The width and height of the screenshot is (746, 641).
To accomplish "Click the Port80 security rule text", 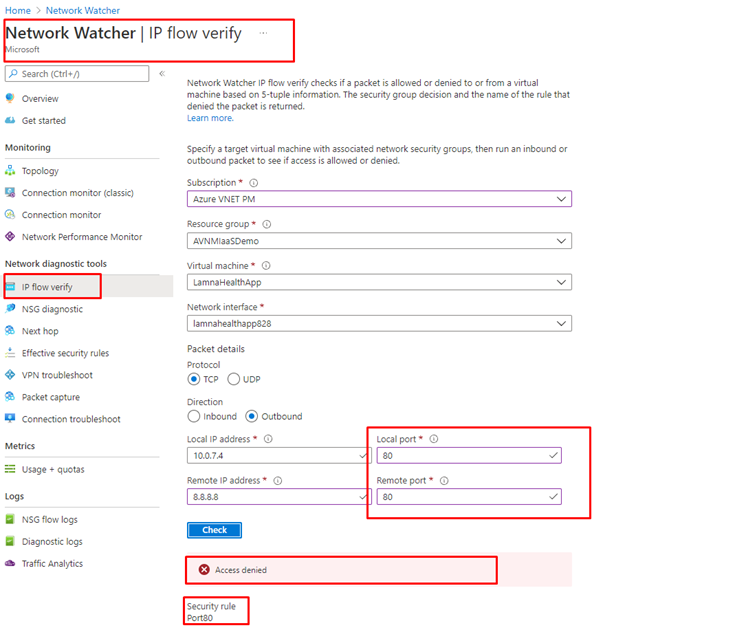I will coord(200,618).
